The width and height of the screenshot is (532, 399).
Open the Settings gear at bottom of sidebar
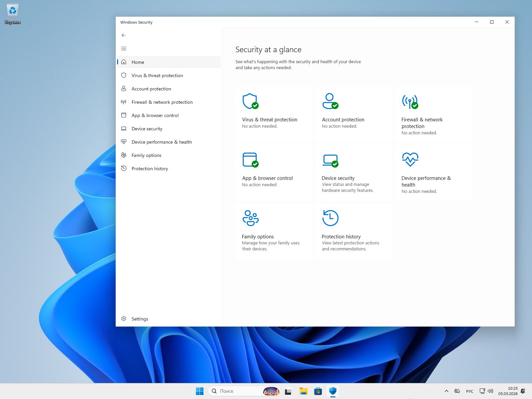pyautogui.click(x=123, y=319)
